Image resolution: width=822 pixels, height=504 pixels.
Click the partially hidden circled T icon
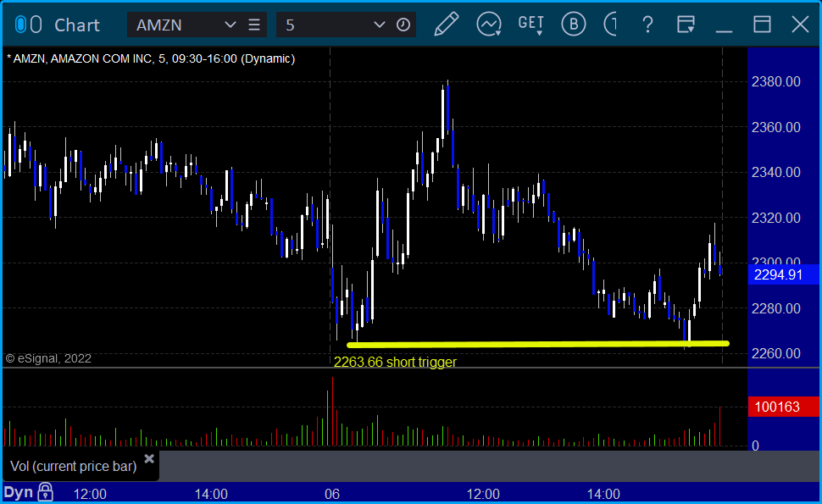(x=611, y=24)
